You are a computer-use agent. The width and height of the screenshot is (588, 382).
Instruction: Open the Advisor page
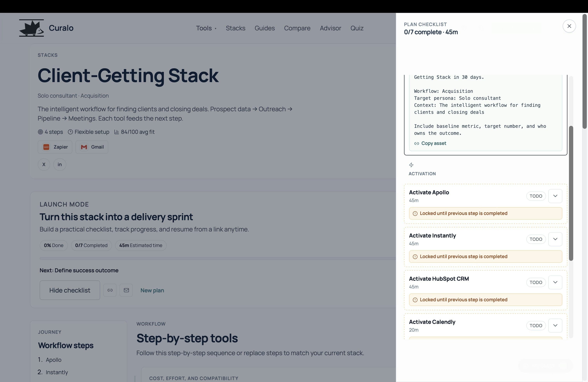[330, 28]
